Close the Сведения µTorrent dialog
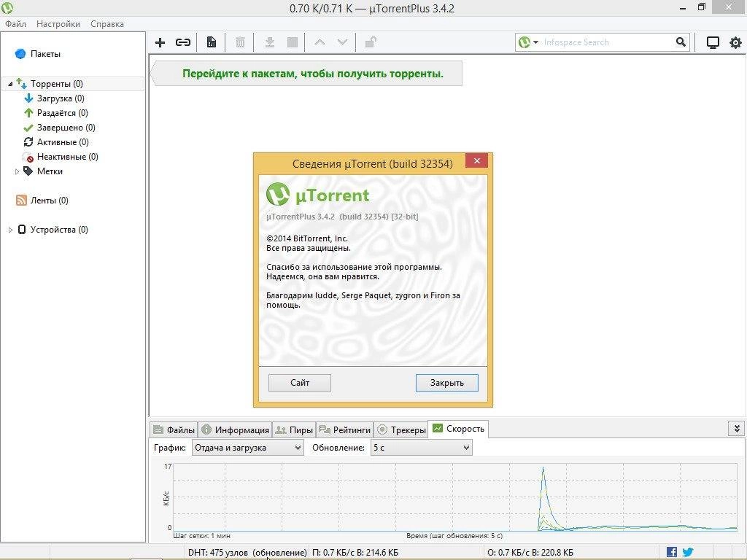 [x=476, y=161]
